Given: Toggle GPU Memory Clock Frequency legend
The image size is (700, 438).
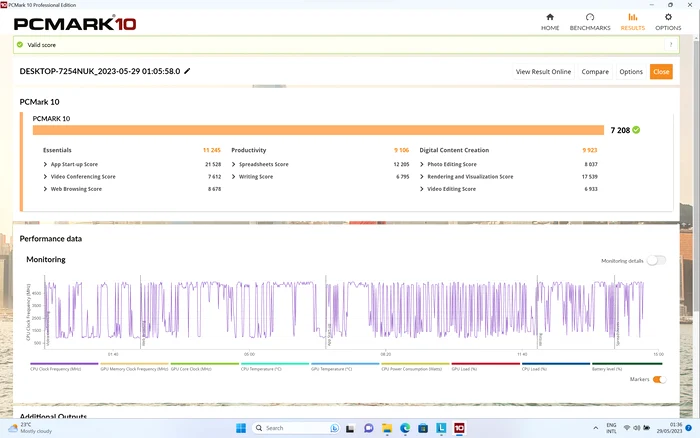Looking at the screenshot, I should pos(134,367).
